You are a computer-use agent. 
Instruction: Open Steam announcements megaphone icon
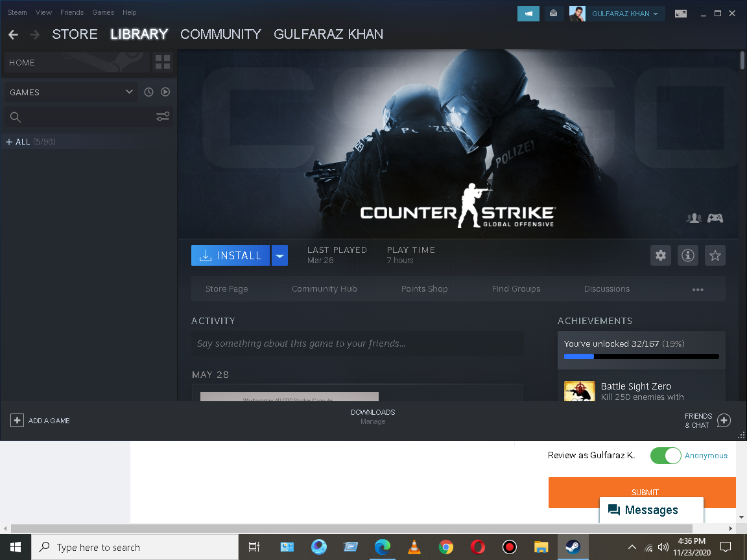528,14
